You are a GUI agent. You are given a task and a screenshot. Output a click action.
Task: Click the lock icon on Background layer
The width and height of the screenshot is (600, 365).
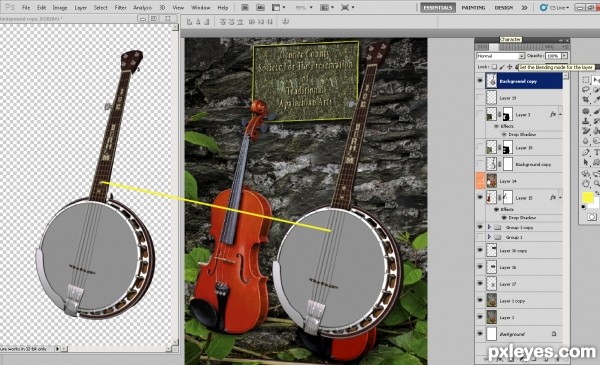click(554, 334)
